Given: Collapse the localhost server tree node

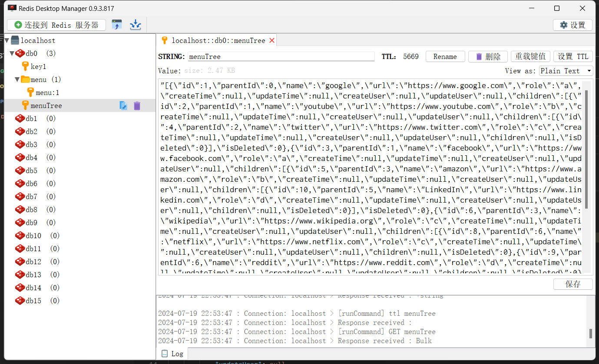Looking at the screenshot, I should [x=7, y=40].
